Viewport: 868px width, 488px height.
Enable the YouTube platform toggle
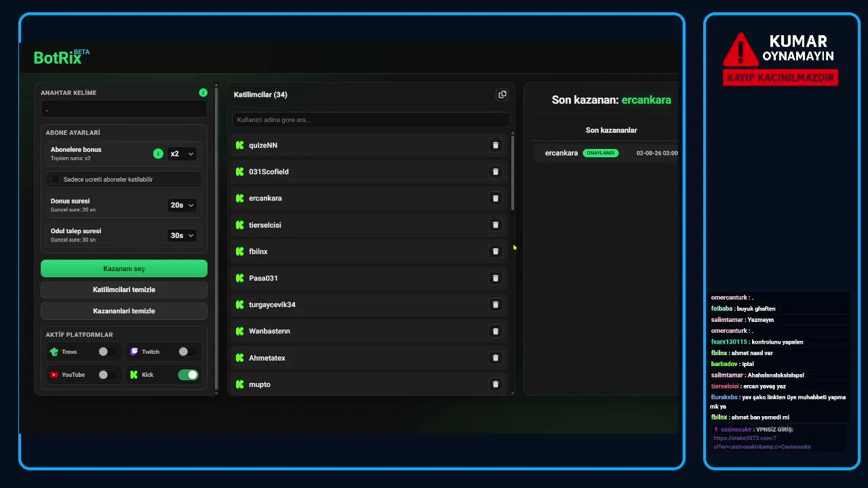[x=107, y=375]
